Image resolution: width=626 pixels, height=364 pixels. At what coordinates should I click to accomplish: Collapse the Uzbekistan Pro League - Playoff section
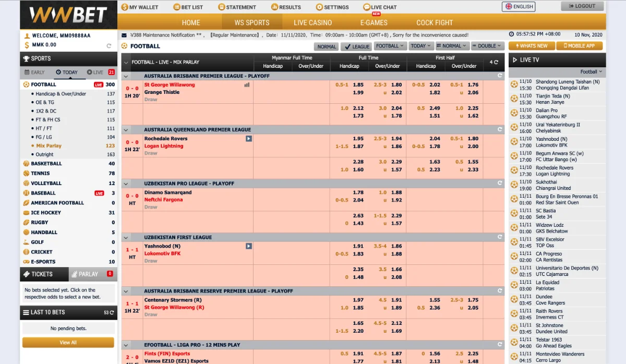125,184
